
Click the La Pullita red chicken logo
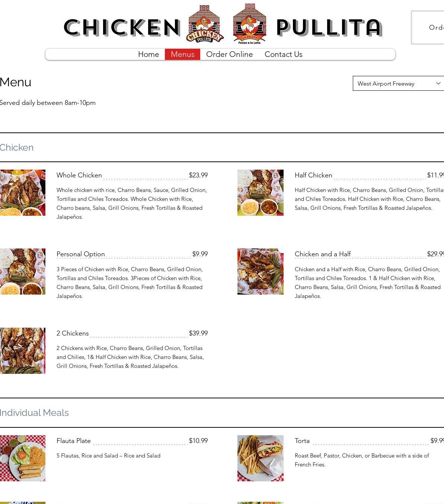tap(249, 24)
